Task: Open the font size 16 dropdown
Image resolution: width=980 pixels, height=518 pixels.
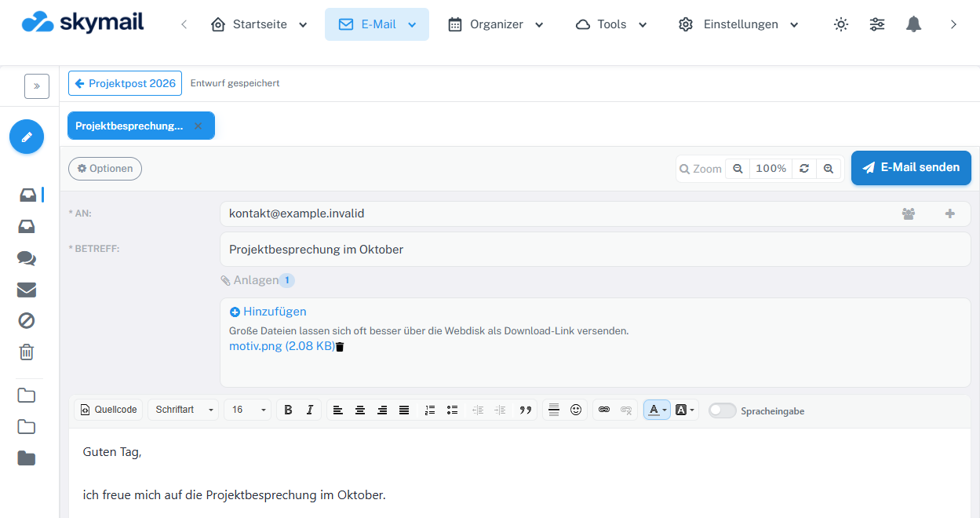Action: (248, 410)
